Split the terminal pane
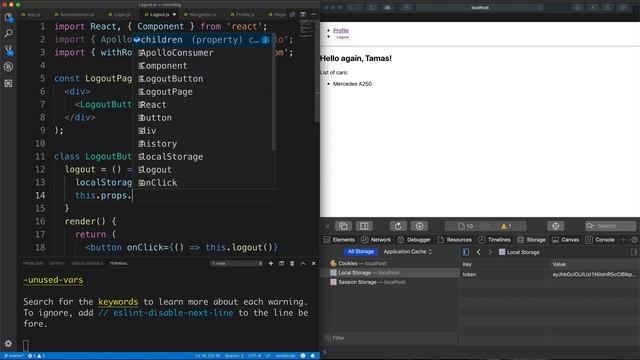 282,264
